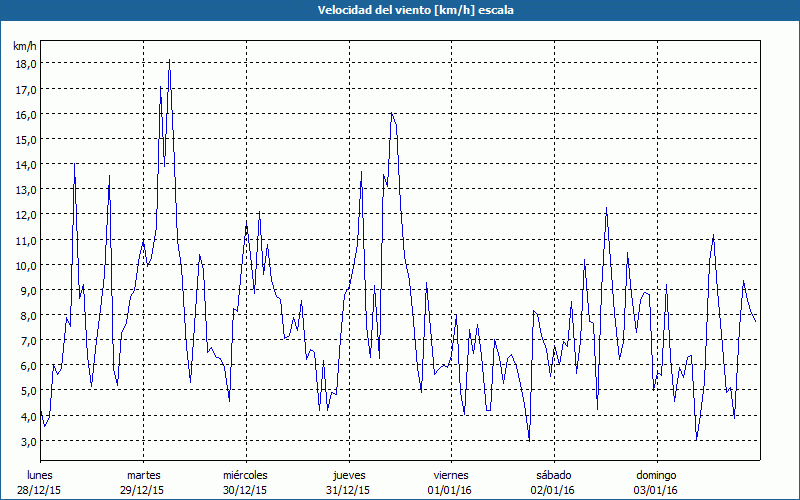Select the date label 30/12/15
Image resolution: width=800 pixels, height=500 pixels.
click(x=245, y=490)
